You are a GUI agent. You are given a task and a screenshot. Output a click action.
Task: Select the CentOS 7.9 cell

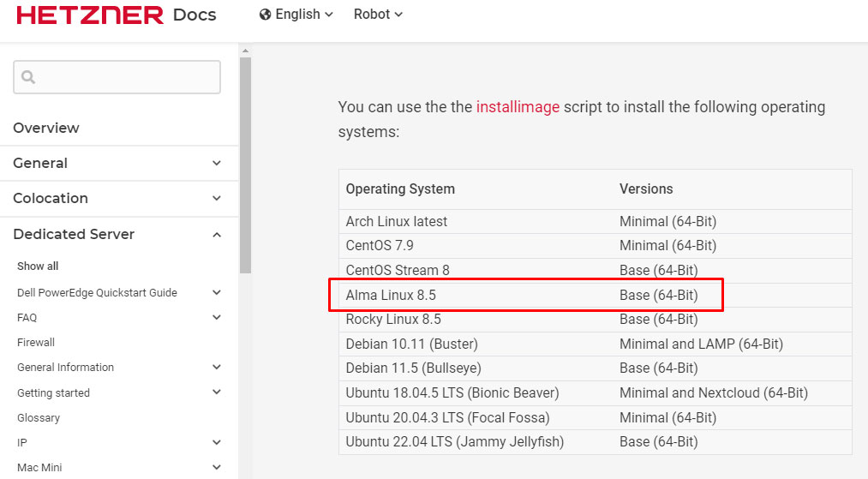[x=380, y=245]
